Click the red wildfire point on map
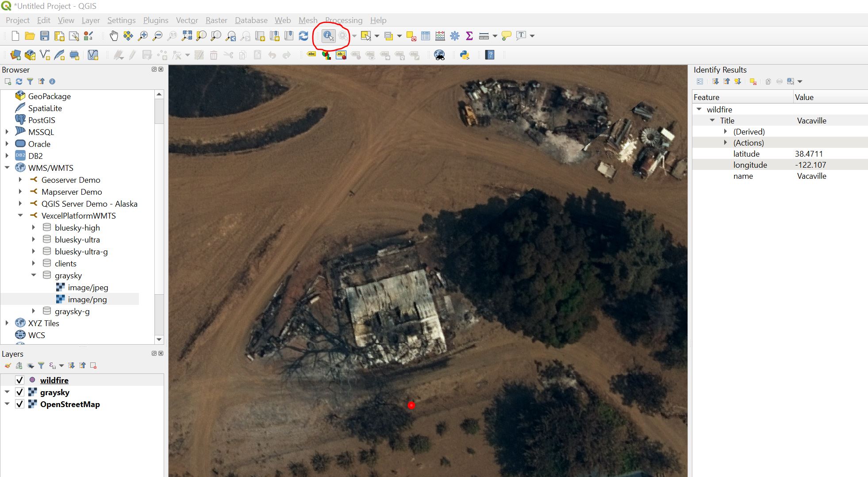This screenshot has height=477, width=868. (411, 405)
